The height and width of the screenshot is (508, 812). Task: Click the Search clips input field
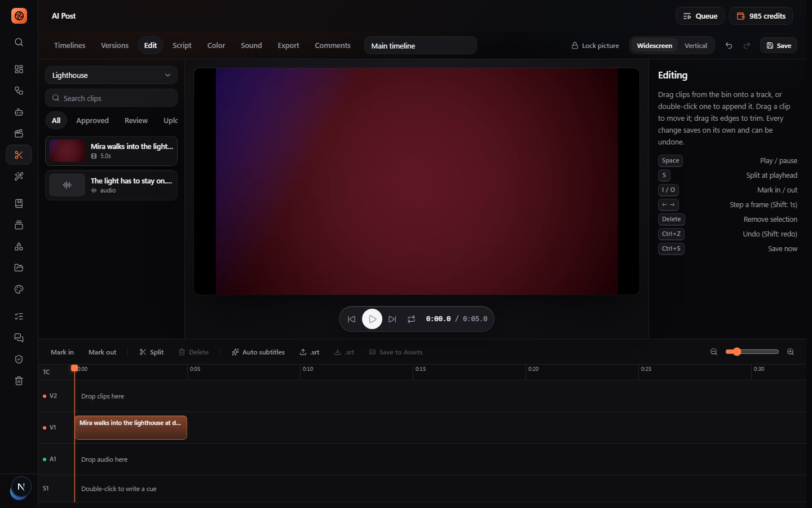[x=111, y=98]
